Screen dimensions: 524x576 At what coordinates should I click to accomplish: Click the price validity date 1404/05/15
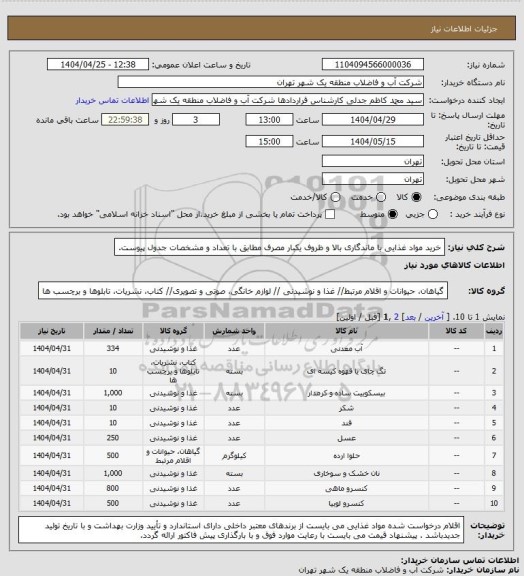373,141
